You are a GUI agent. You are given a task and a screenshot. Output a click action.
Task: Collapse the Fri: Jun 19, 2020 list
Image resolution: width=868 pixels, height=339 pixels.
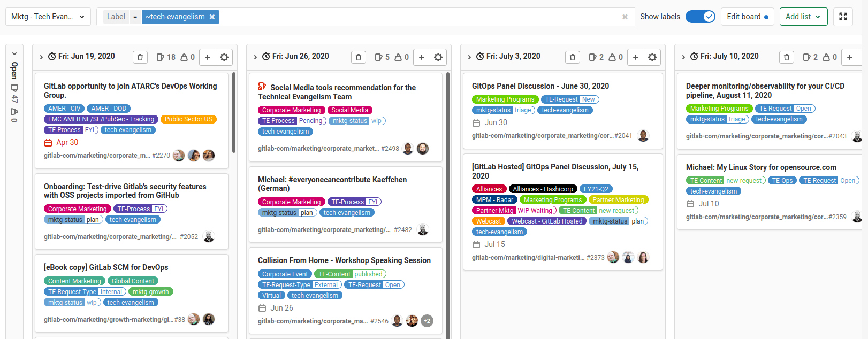pos(41,57)
